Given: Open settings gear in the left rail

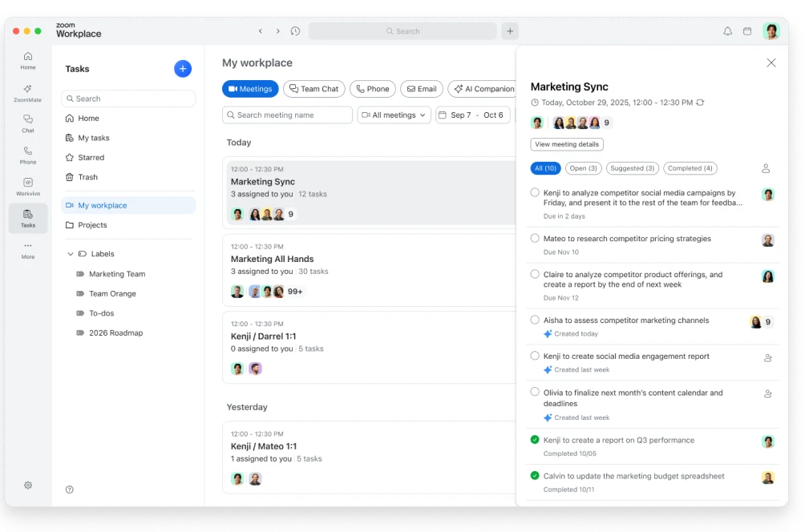Looking at the screenshot, I should click(x=28, y=486).
